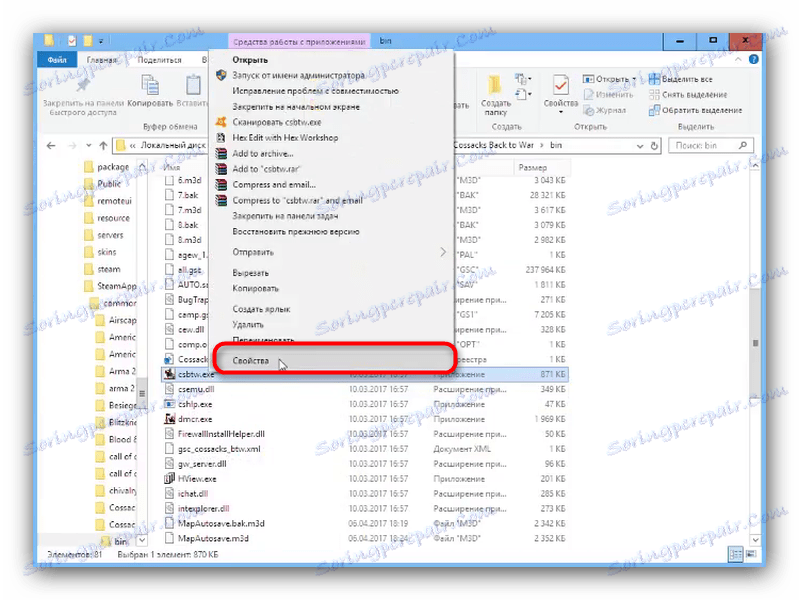This screenshot has height=600, width=799.
Task: Expand the ribbon Открыть dropdown arrow
Action: tap(634, 79)
